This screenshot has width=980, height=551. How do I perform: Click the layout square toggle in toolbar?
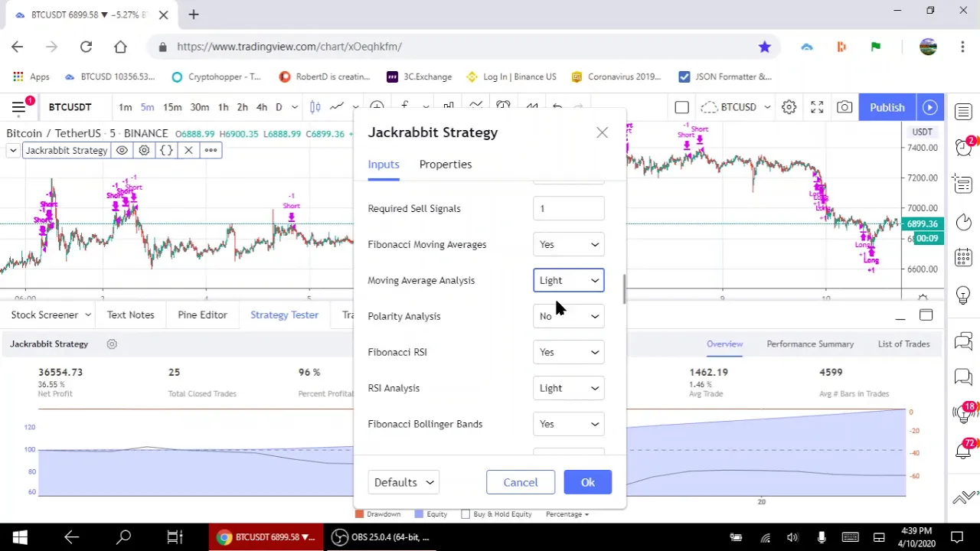coord(681,107)
